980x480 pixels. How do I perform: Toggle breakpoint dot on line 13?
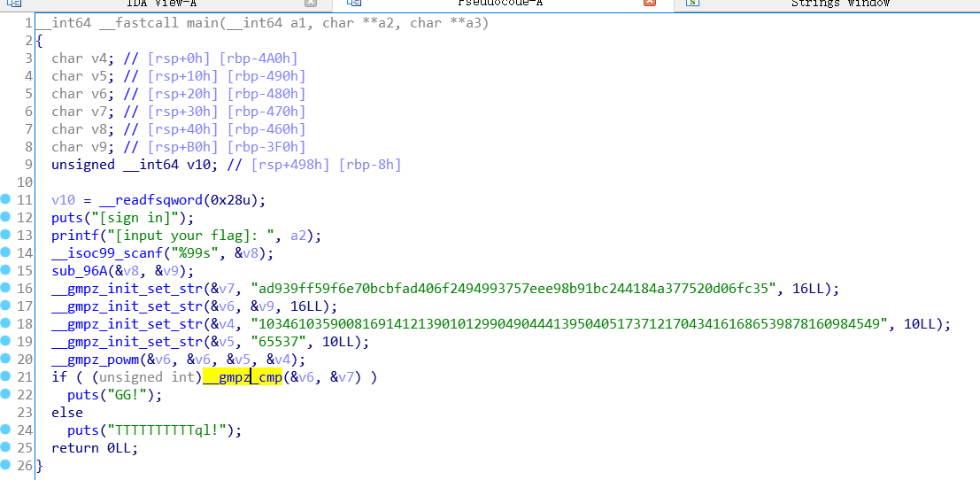(x=5, y=235)
